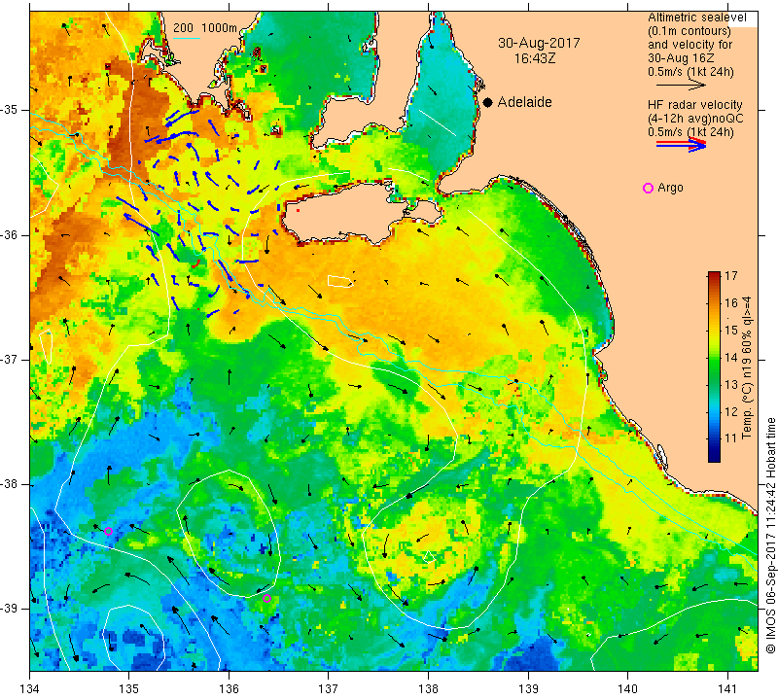Click the color bar label 12
This screenshot has width=778, height=700.
point(731,411)
